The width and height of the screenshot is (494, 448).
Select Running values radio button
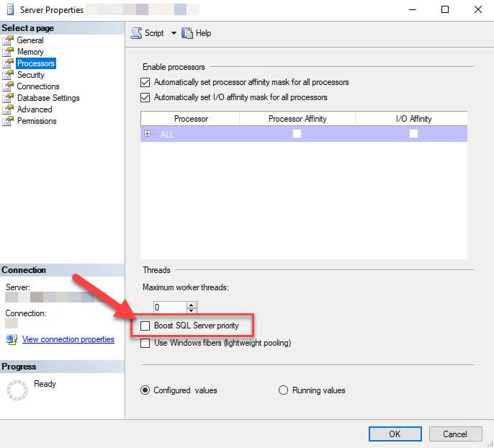pos(283,390)
